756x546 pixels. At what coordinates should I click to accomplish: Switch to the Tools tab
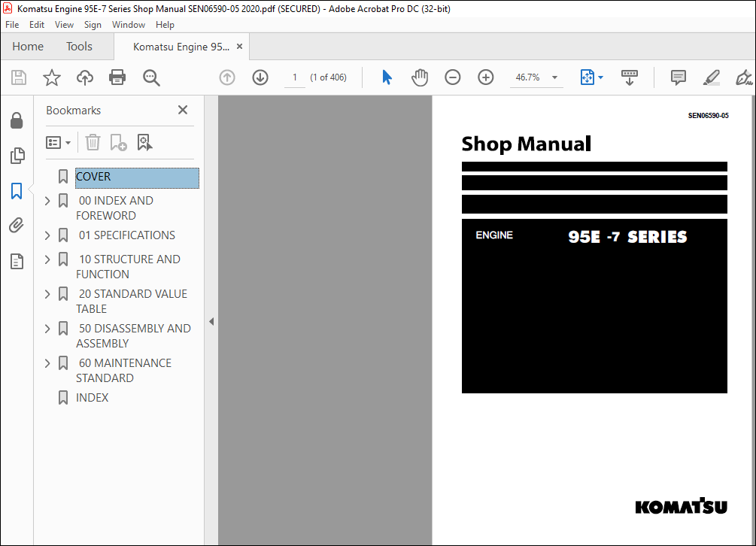pyautogui.click(x=79, y=47)
